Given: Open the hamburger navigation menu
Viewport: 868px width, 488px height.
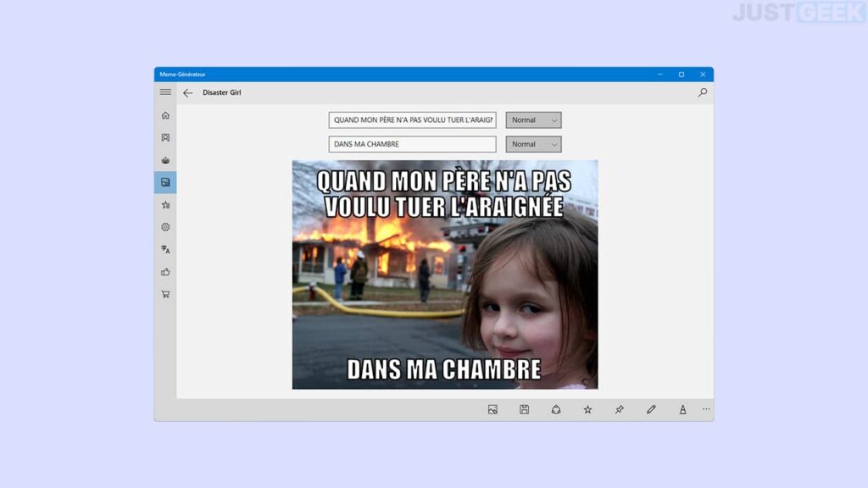Looking at the screenshot, I should click(x=165, y=91).
